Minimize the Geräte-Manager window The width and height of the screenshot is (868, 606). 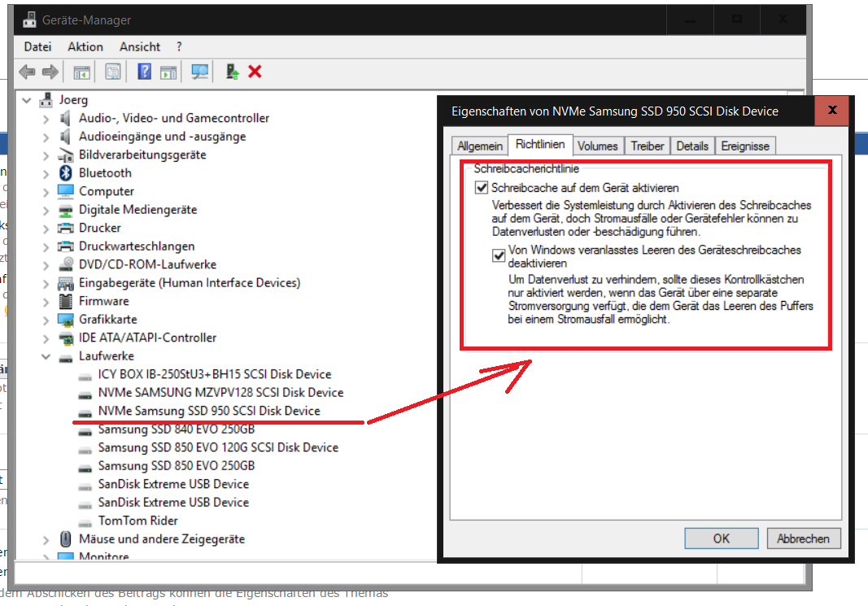pos(690,20)
